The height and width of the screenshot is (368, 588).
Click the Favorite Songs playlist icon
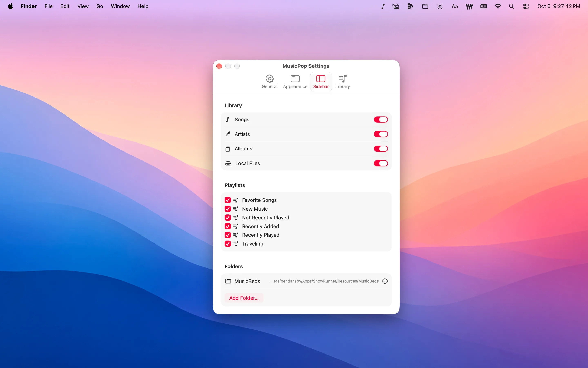coord(236,200)
